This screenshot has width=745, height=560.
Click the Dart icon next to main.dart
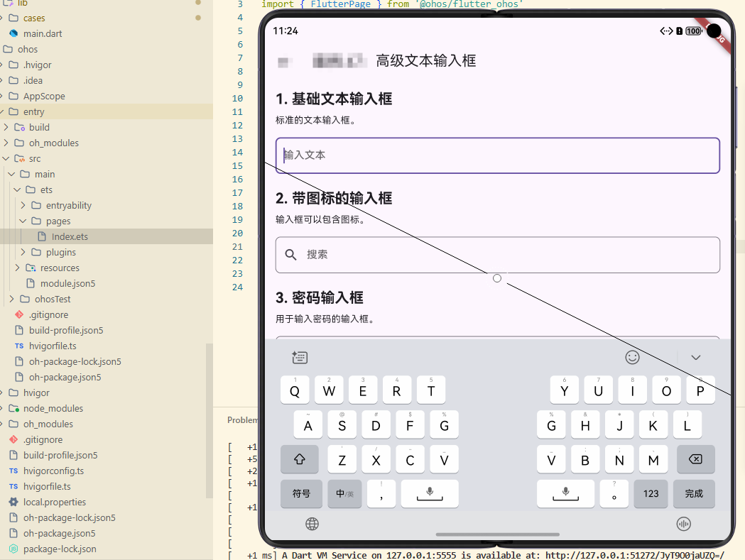tap(16, 33)
